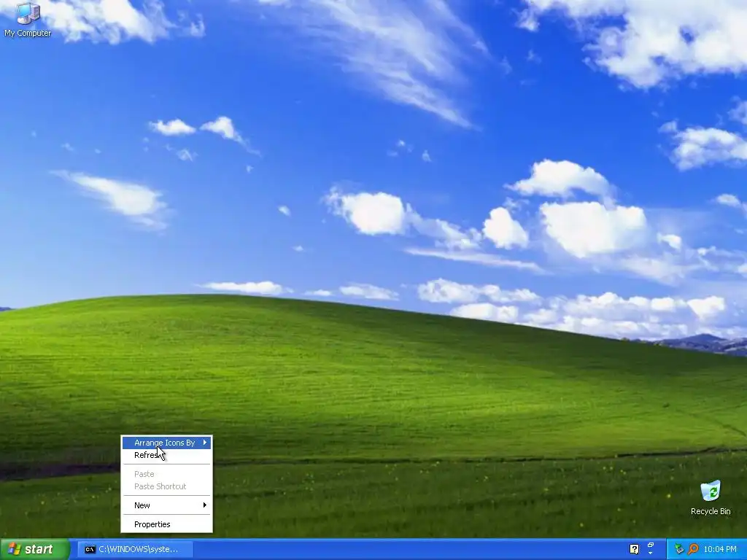This screenshot has width=747, height=560.
Task: Click the greyed-out Paste Shortcut entry
Action: [x=167, y=486]
